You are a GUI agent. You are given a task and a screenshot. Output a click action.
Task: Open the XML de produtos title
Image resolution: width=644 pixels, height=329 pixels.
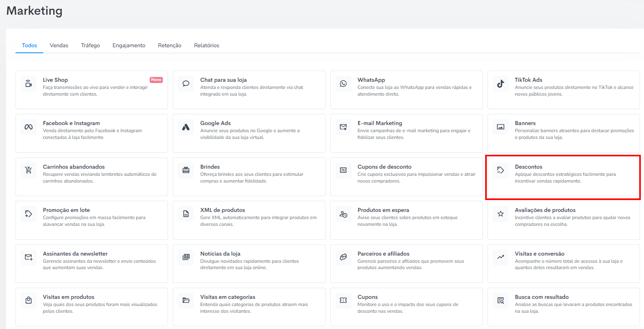coord(223,210)
